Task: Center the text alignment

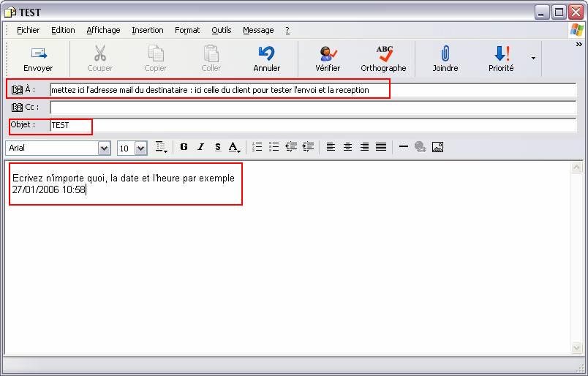Action: (x=347, y=147)
